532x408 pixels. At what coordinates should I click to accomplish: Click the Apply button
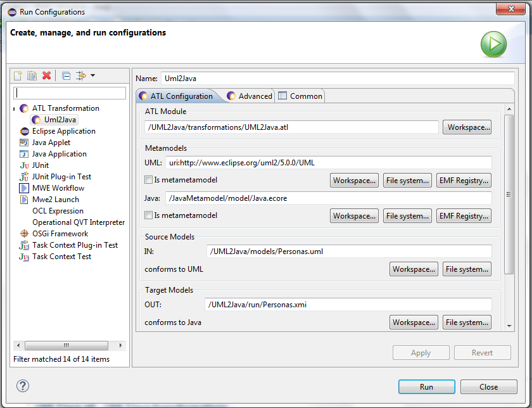coord(421,353)
